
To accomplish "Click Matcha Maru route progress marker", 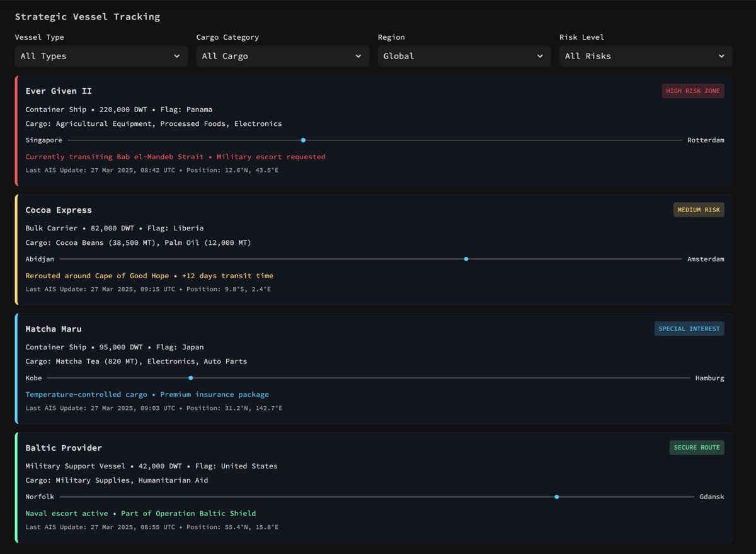I will [x=191, y=378].
